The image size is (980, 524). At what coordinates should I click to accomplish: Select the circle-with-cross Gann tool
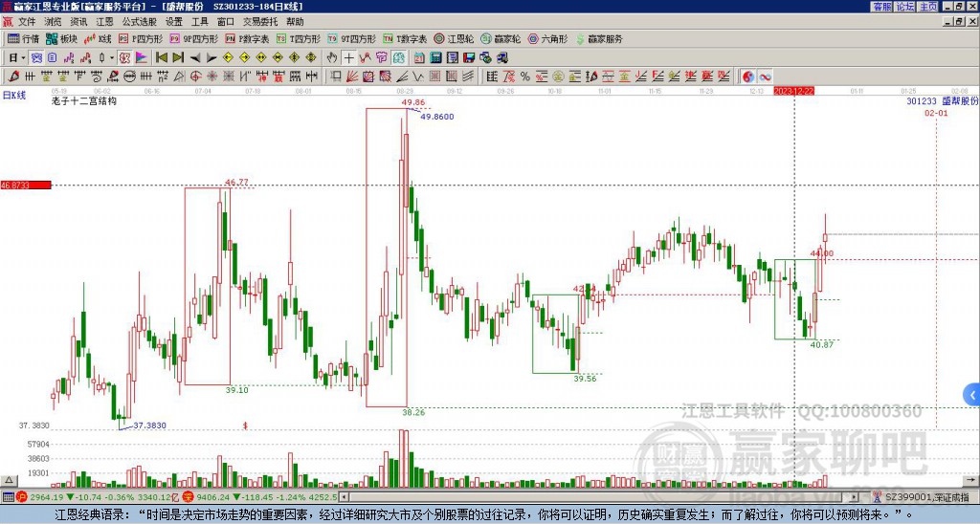[195, 76]
